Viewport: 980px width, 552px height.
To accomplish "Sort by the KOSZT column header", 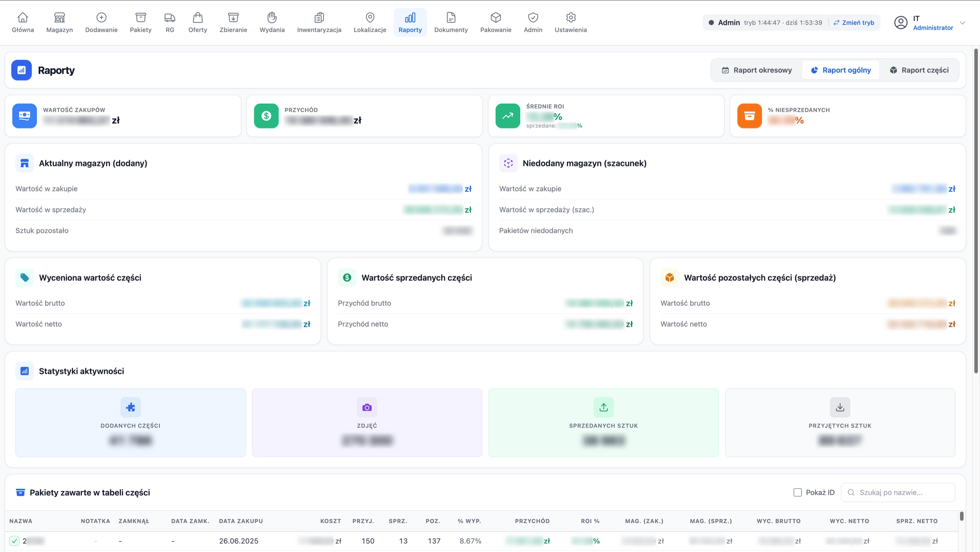I will tap(330, 521).
